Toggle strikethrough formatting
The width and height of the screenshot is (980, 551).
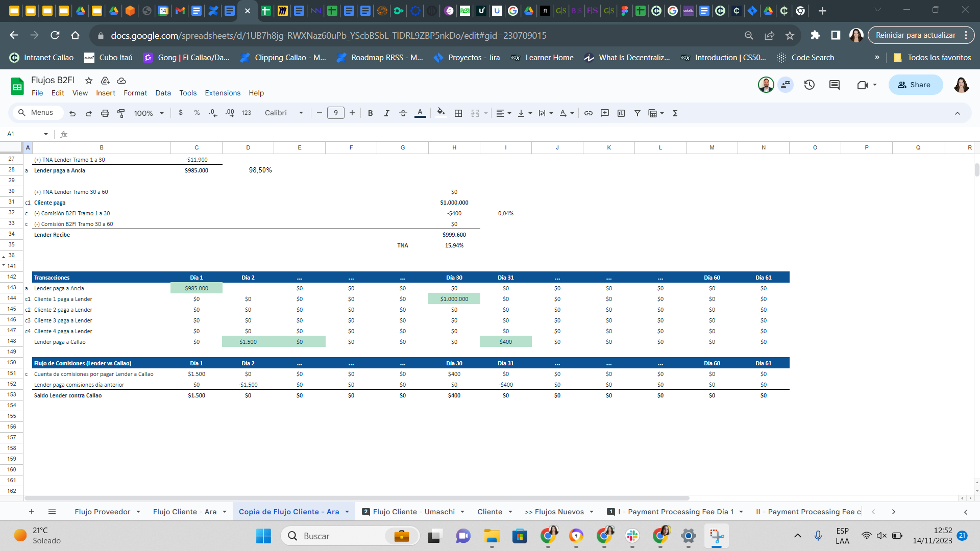coord(403,113)
